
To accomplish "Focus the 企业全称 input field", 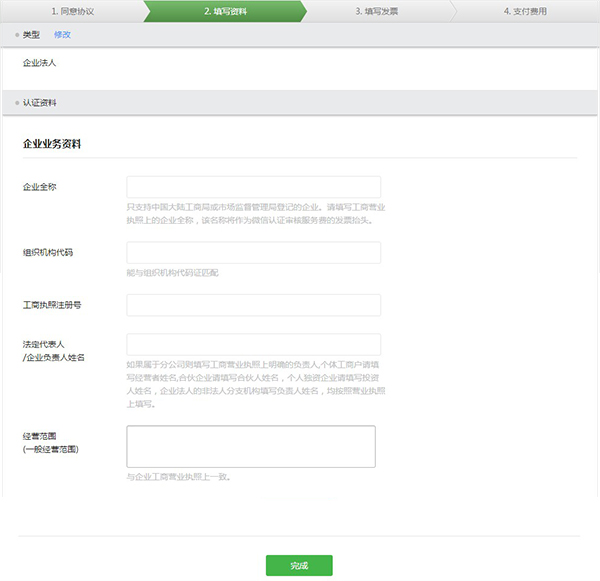I will point(253,187).
